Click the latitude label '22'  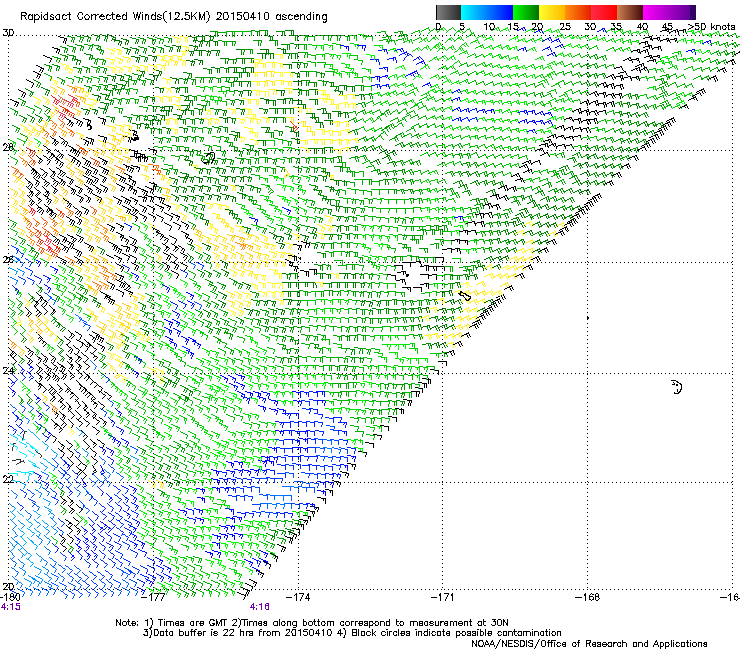pyautogui.click(x=8, y=480)
